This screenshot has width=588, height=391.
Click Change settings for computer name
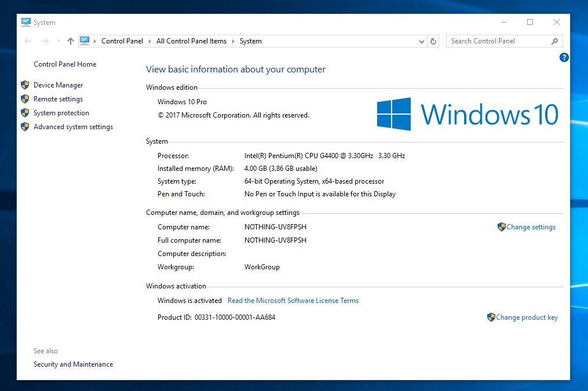click(531, 227)
